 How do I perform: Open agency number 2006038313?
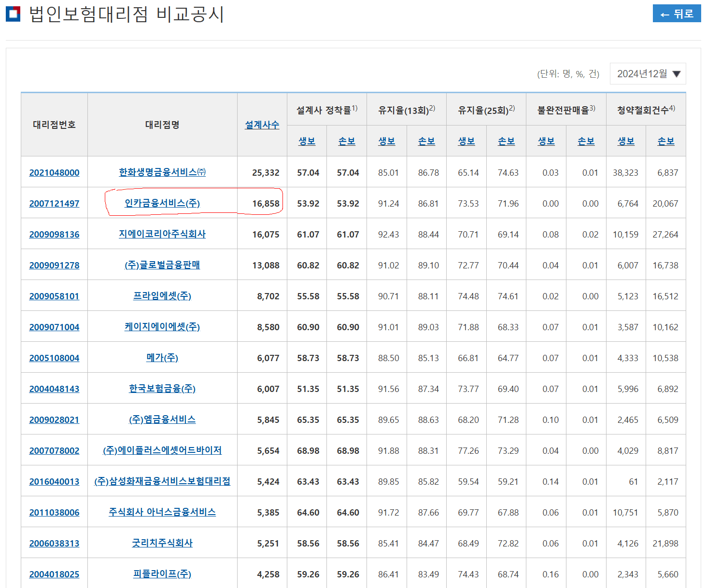click(54, 543)
